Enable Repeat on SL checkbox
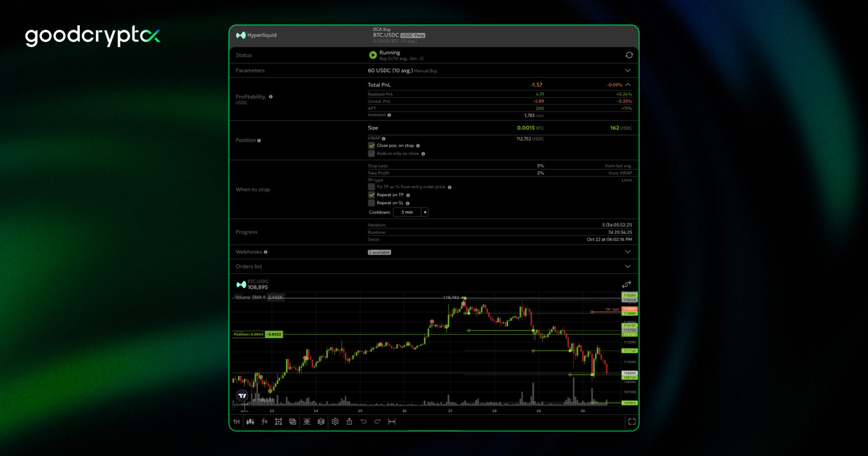This screenshot has height=456, width=868. [372, 203]
